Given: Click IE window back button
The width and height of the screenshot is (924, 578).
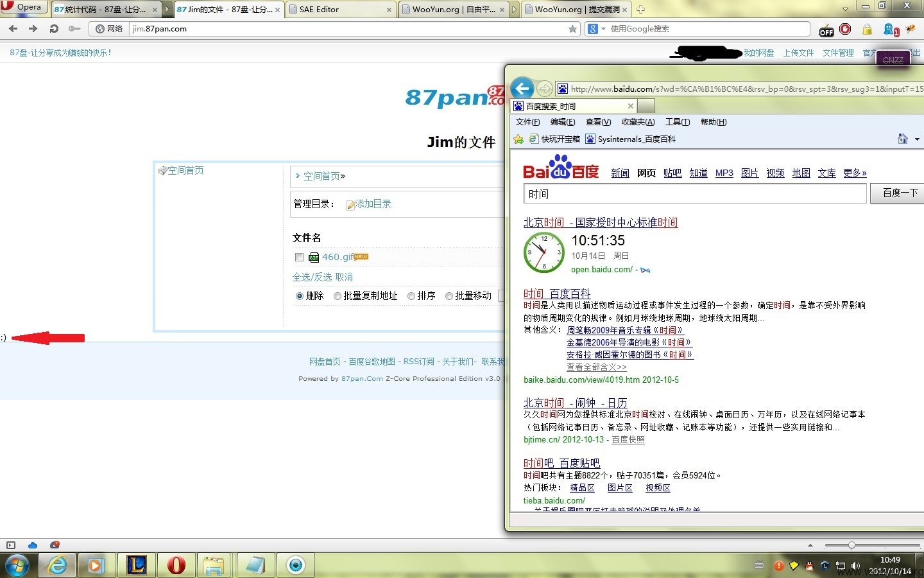Looking at the screenshot, I should (x=522, y=89).
